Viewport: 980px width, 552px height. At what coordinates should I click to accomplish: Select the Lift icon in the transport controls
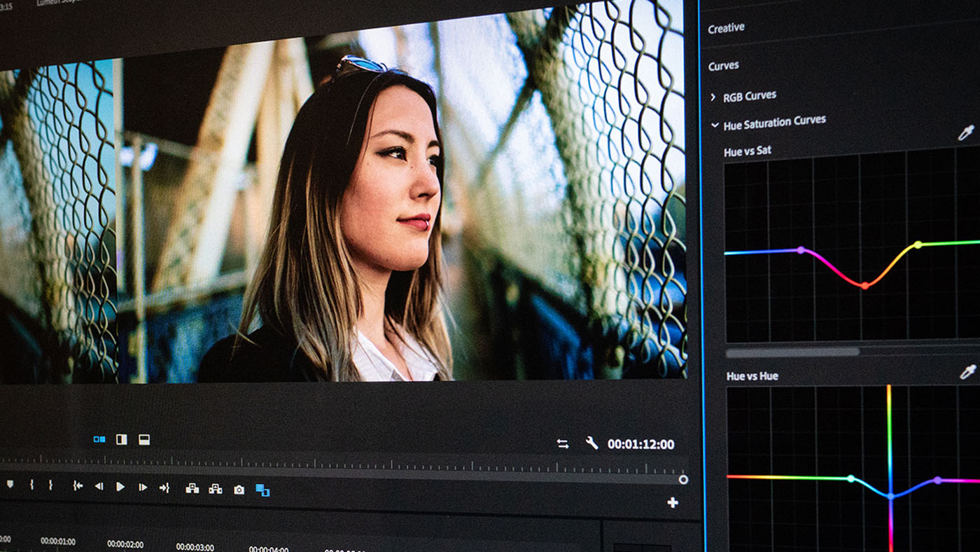tap(192, 488)
